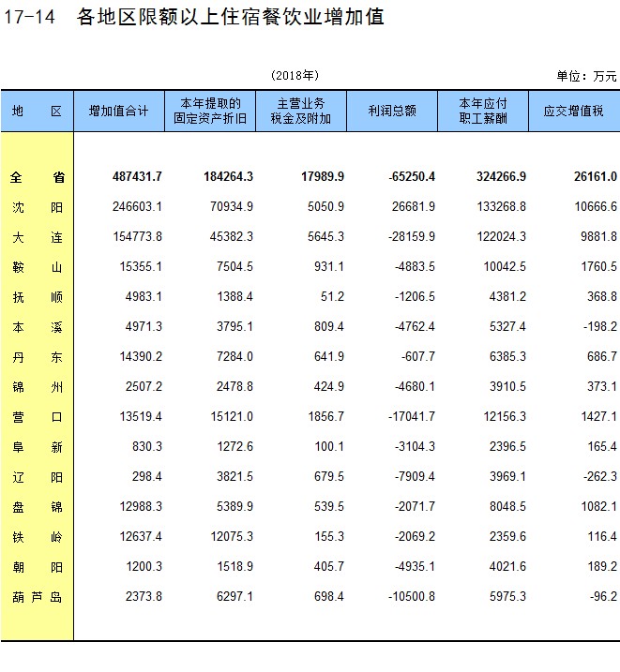Select the 本年应付职工薪酬 header
Screen dimensions: 620x672
(x=483, y=111)
